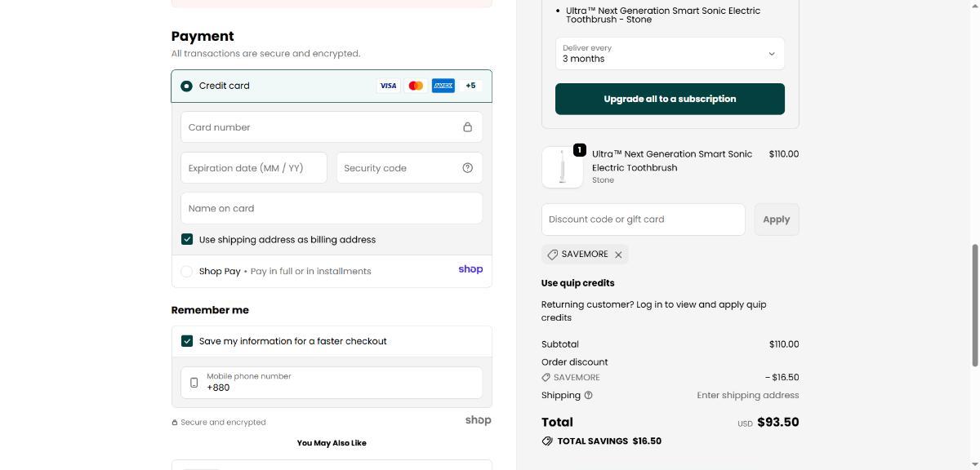This screenshot has height=470, width=980.
Task: Uncheck Save my information for faster checkout
Action: click(187, 341)
